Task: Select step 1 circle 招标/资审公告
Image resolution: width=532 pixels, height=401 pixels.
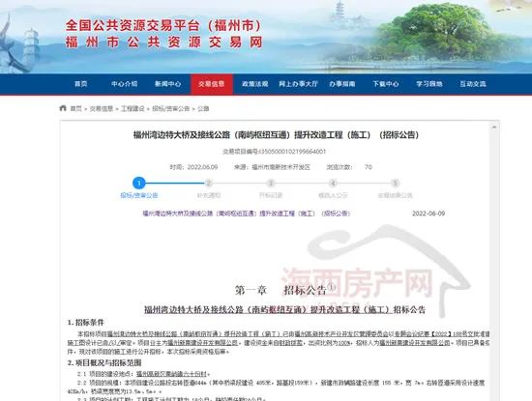Action: (x=138, y=183)
